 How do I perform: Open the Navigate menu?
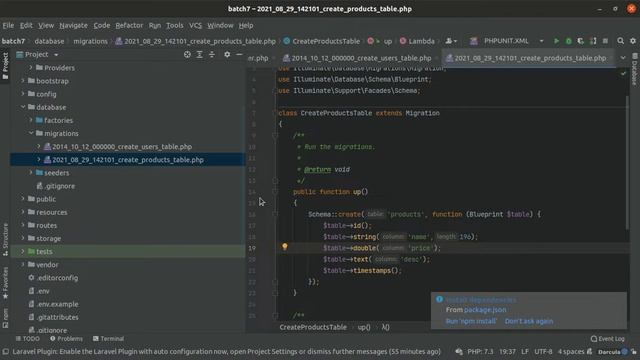tap(73, 25)
